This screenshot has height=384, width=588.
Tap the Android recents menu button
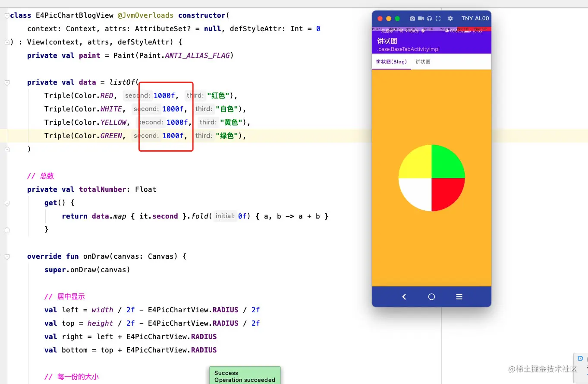459,297
